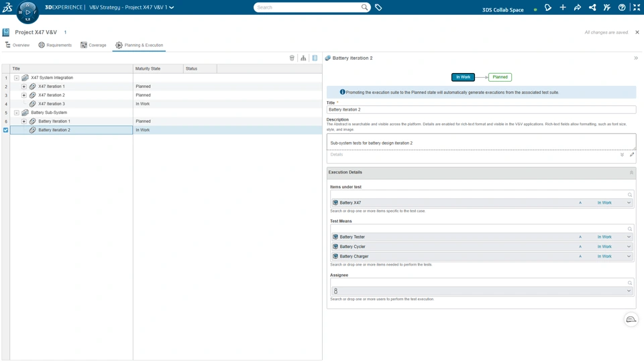The image size is (644, 362).
Task: Click the Battery Cycler item icon
Action: coord(335,247)
